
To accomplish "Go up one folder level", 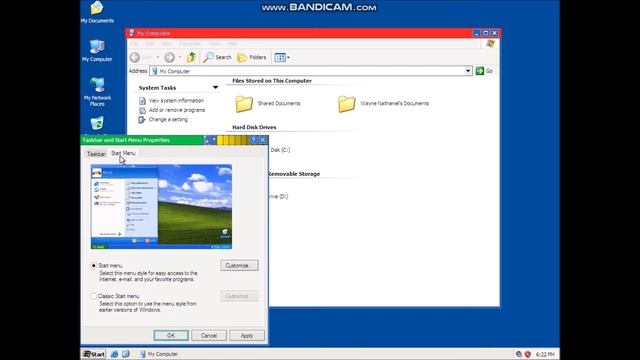I will click(x=191, y=57).
